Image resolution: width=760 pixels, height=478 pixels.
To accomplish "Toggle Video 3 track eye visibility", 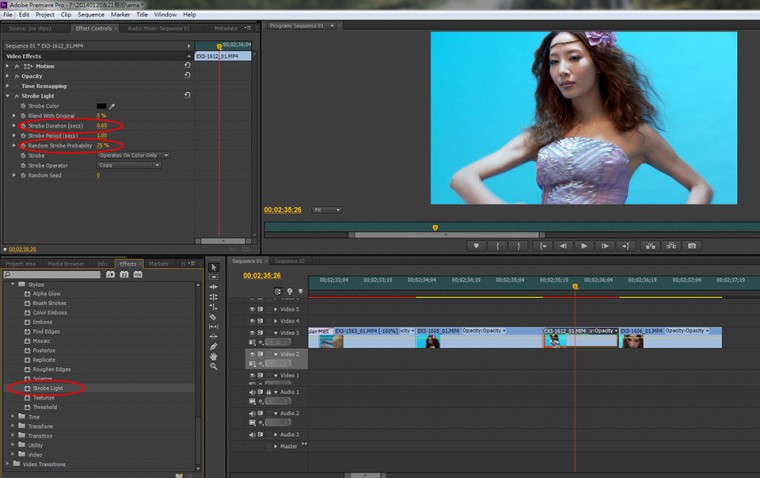I will pos(252,333).
